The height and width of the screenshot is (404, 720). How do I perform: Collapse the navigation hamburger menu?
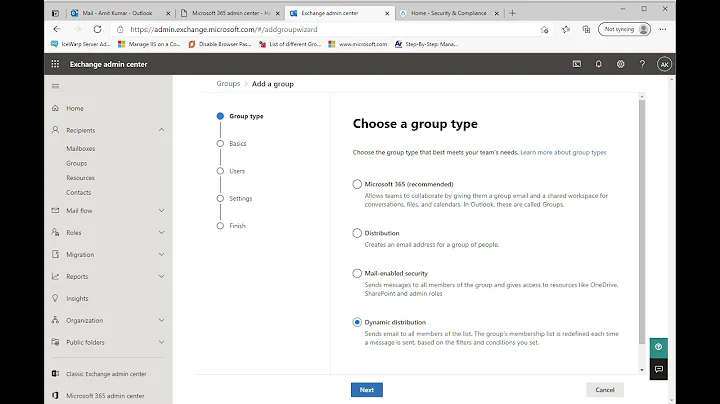click(x=55, y=87)
